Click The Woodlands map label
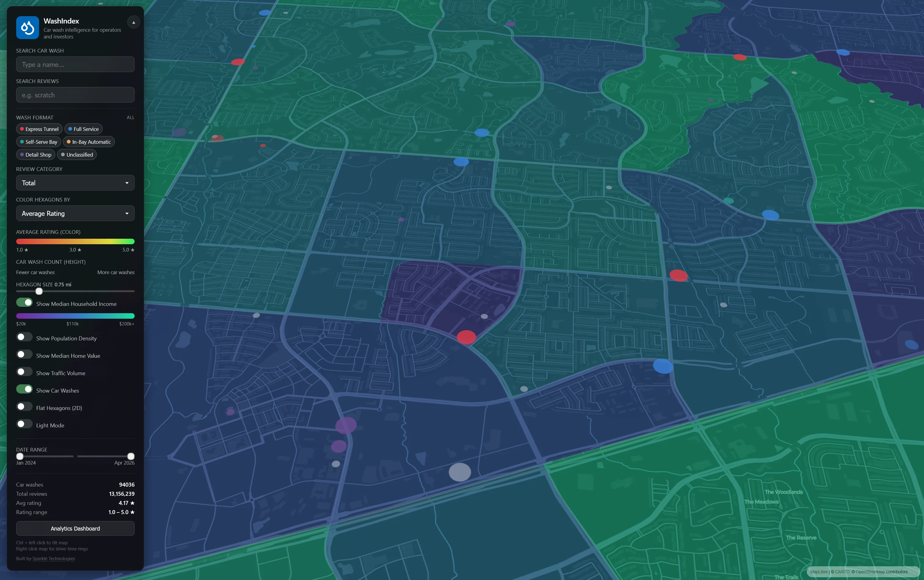 pos(784,492)
